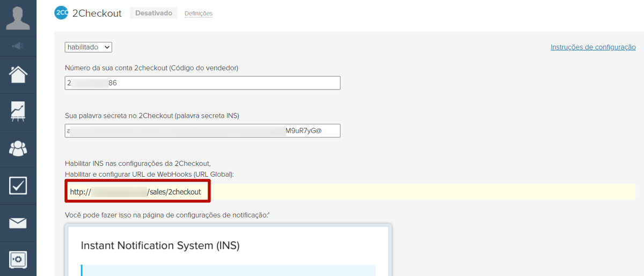Open the envelope messages icon

click(18, 223)
